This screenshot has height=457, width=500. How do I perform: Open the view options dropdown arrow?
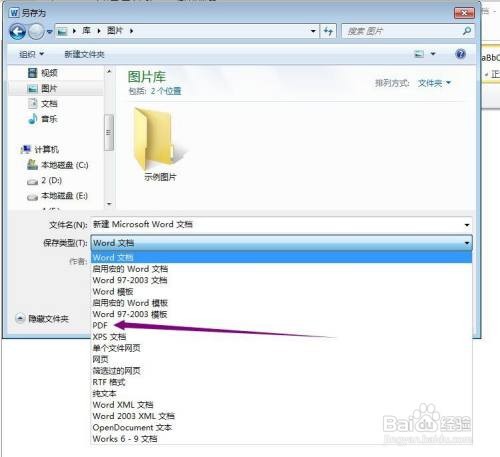pyautogui.click(x=433, y=54)
